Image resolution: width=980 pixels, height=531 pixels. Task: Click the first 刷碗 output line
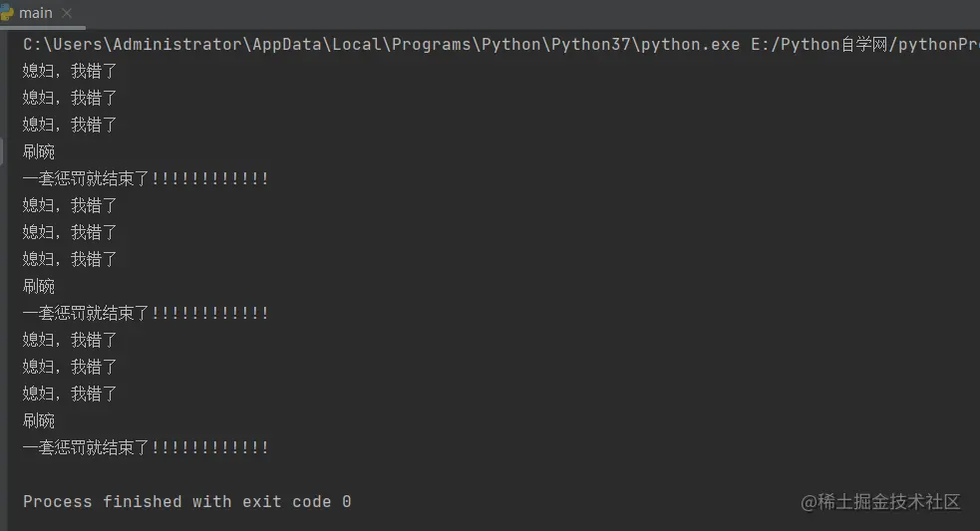pos(39,152)
